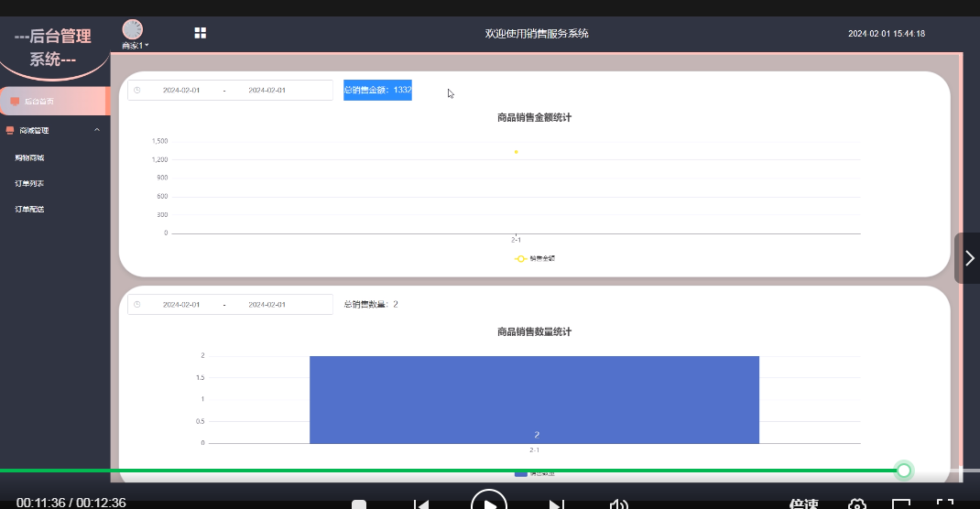The height and width of the screenshot is (509, 980).
Task: Click the next track button
Action: 556,504
